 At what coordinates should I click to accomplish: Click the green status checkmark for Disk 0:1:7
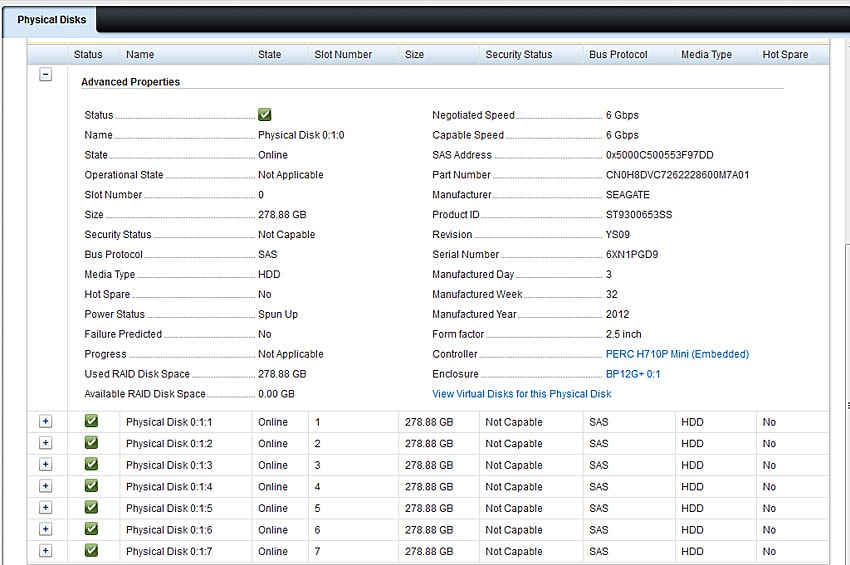coord(92,550)
